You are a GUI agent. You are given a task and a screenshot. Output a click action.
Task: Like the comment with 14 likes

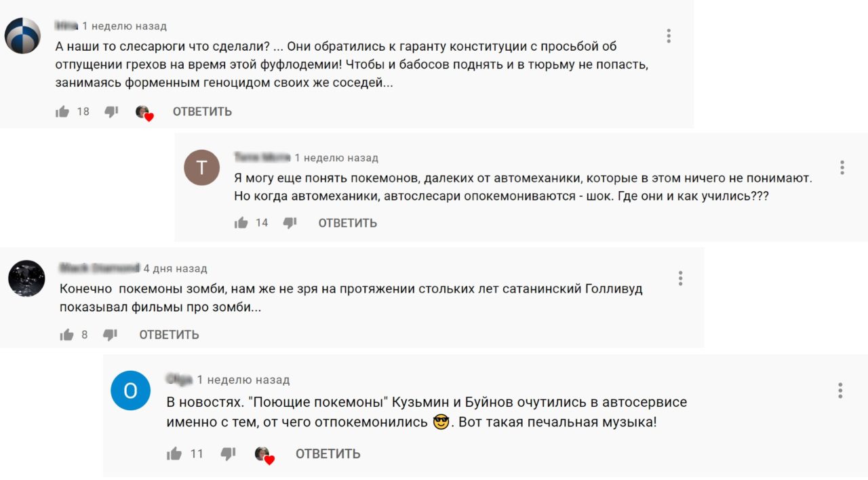coord(241,223)
